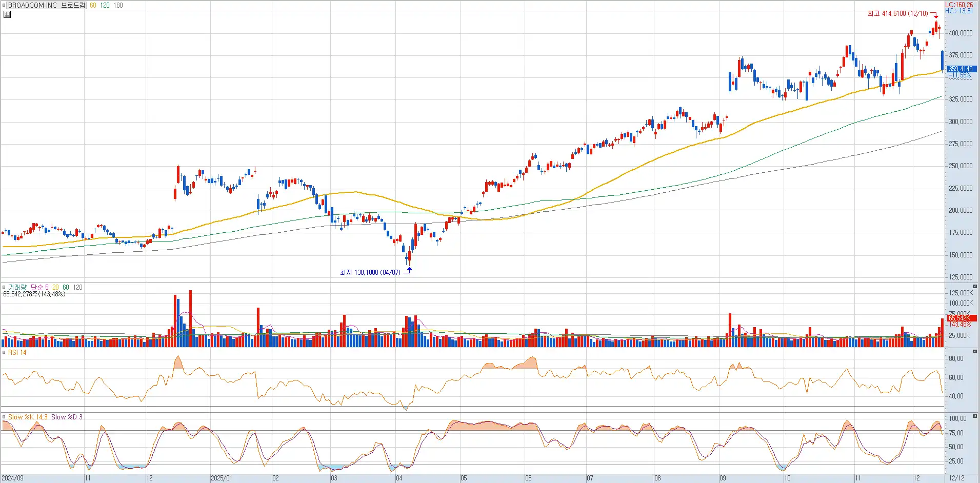980x483 pixels.
Task: Open the data table grid icon
Action: pos(7,14)
